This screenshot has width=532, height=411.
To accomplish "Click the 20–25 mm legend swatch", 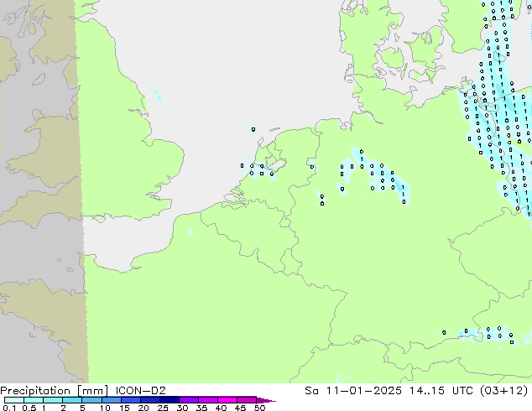I will coord(149,400).
